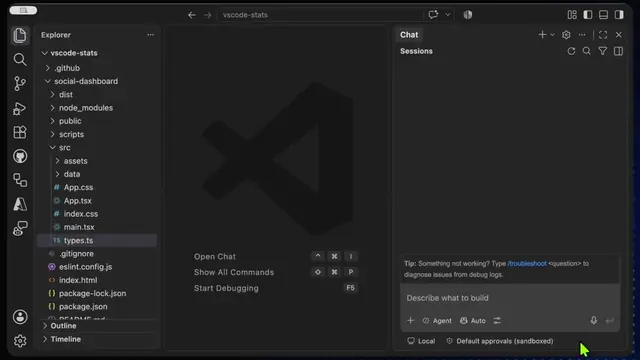Open the Auto model picker

point(473,321)
